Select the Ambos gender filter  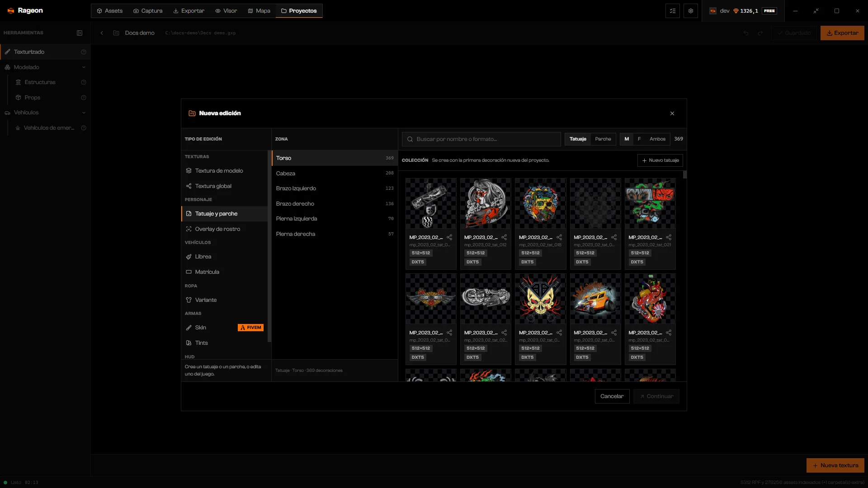tap(657, 139)
